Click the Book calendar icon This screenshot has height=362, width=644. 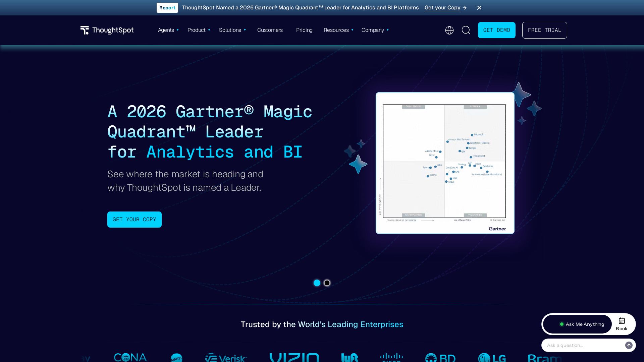pyautogui.click(x=622, y=324)
